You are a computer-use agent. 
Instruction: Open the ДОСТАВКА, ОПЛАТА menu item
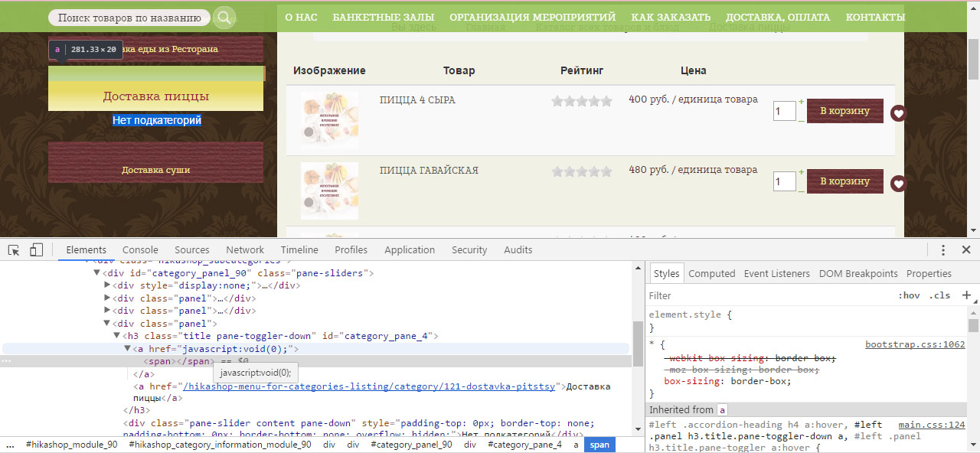point(778,17)
